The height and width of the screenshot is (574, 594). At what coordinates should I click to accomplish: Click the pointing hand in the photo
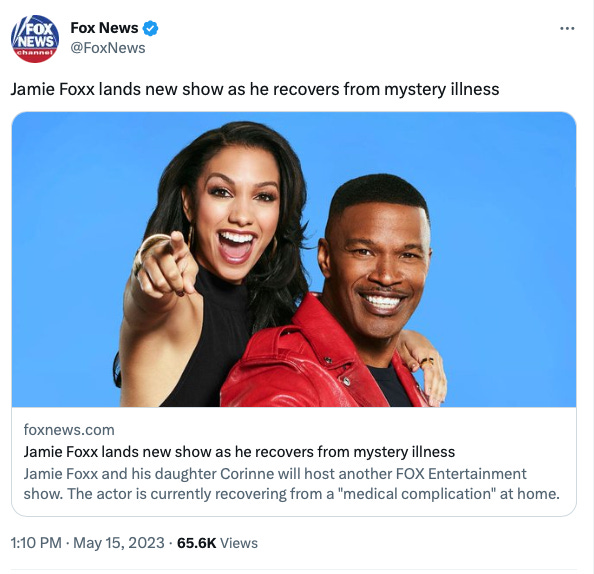point(165,265)
